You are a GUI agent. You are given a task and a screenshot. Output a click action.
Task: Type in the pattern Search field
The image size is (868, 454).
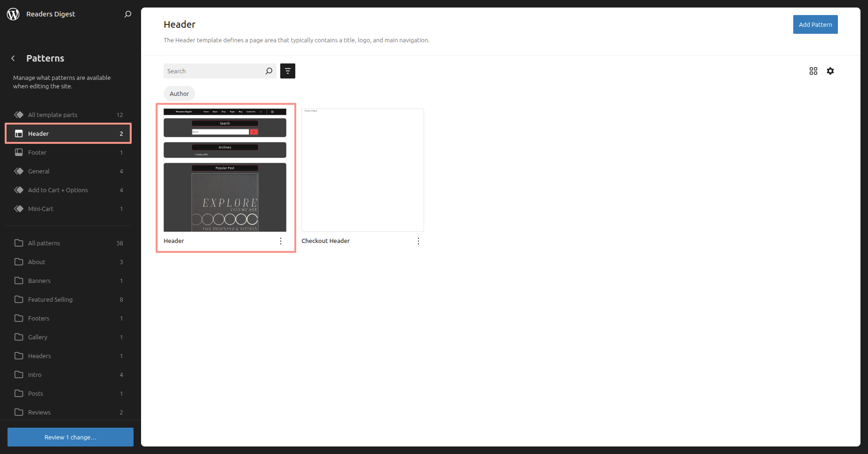tap(214, 71)
